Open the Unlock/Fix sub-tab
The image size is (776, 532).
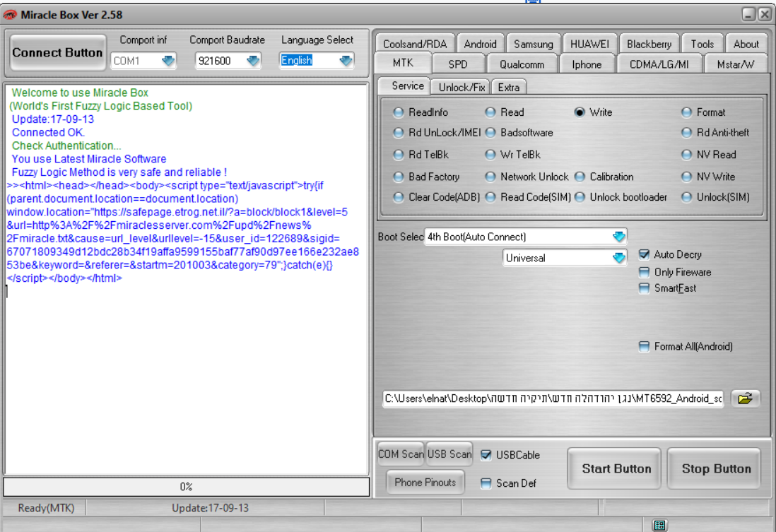pyautogui.click(x=462, y=88)
